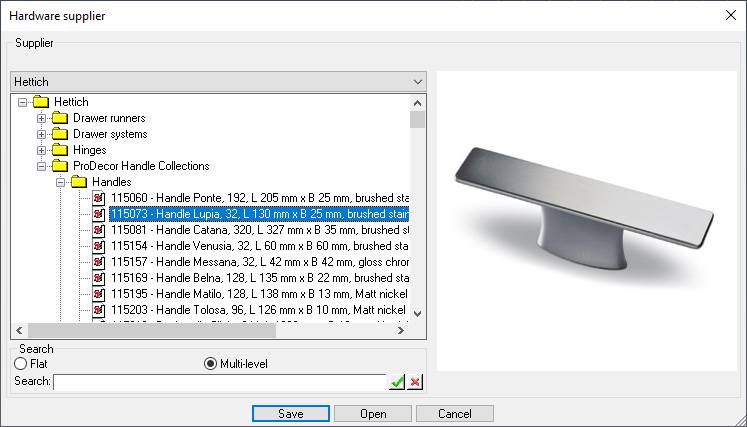
Task: Click the item icon for 115195 Handle Matilo
Action: [x=99, y=294]
